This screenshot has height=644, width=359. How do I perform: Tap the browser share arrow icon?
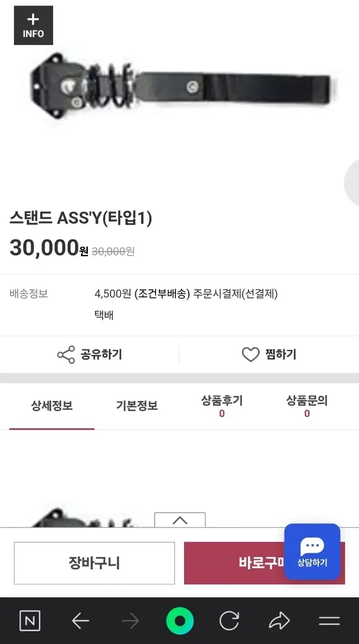279,621
